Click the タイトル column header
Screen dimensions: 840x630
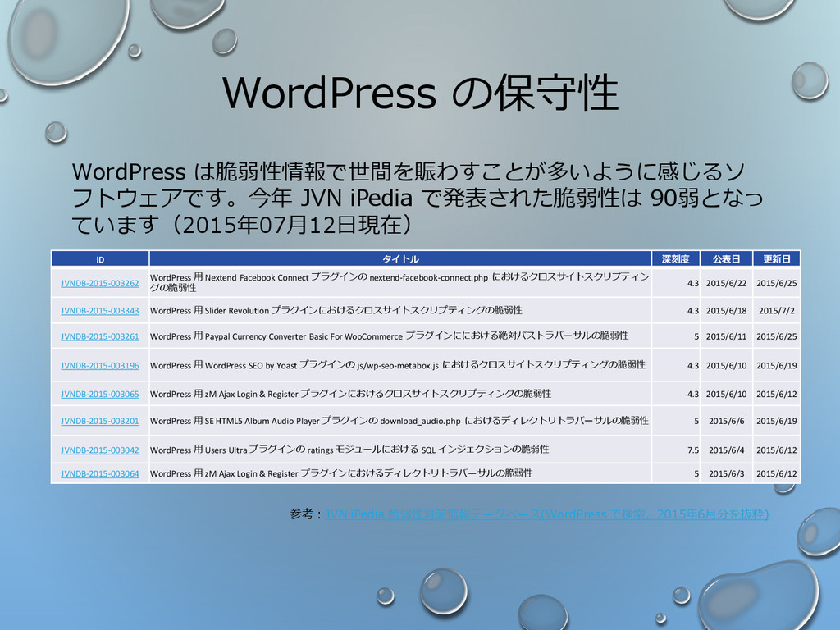point(400,258)
